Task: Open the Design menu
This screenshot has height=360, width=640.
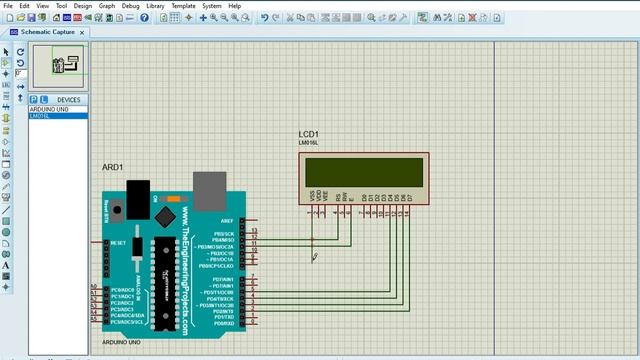Action: coord(83,6)
